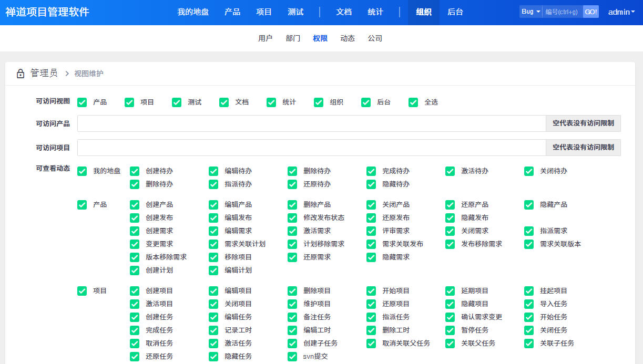Toggle the 确认需求变更 checkbox

[450, 317]
